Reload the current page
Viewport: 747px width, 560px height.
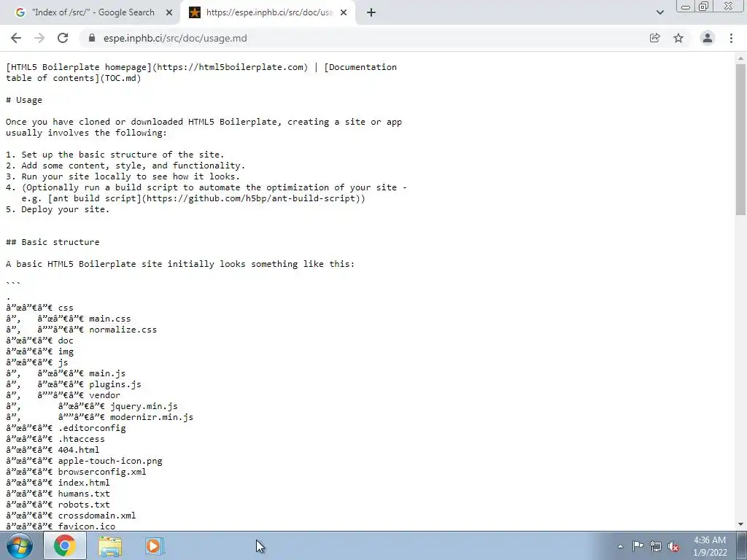pyautogui.click(x=63, y=38)
